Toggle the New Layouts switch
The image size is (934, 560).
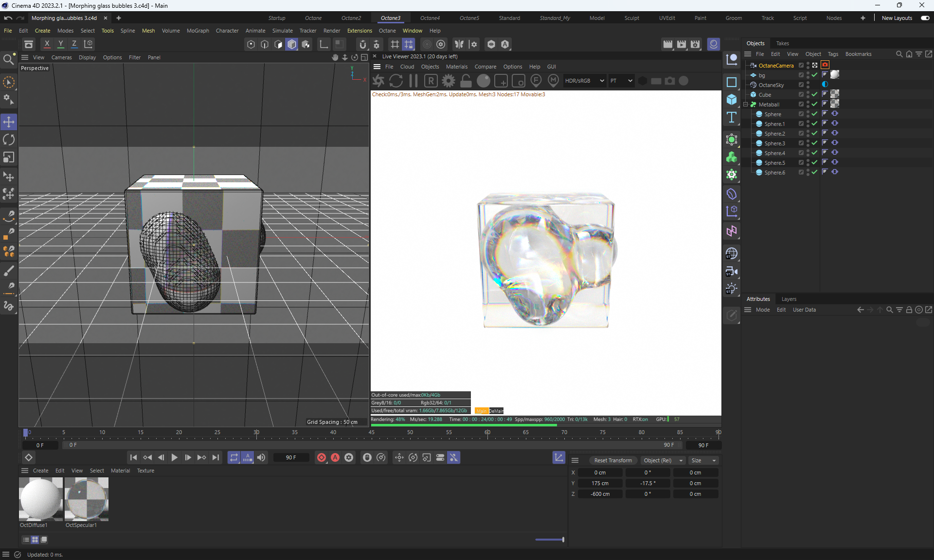click(925, 18)
